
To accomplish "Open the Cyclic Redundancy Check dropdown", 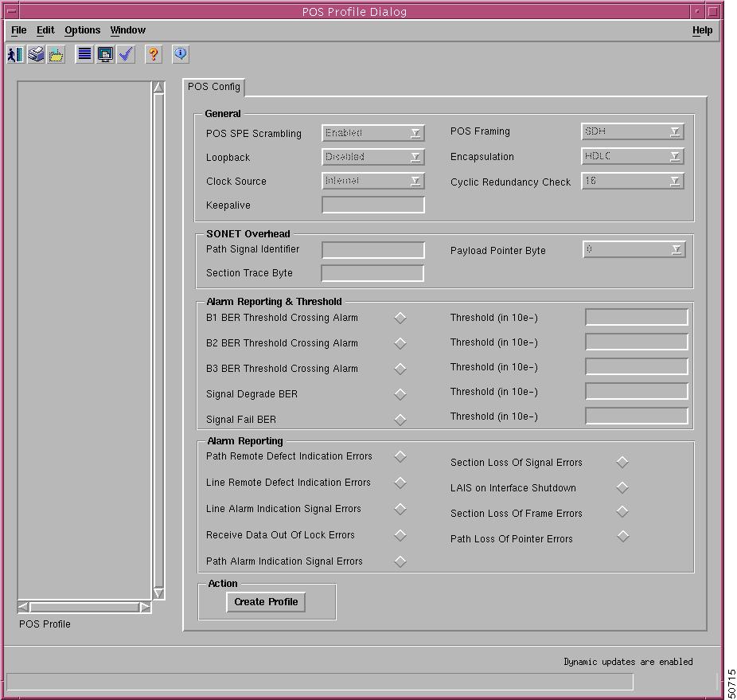I will [633, 182].
